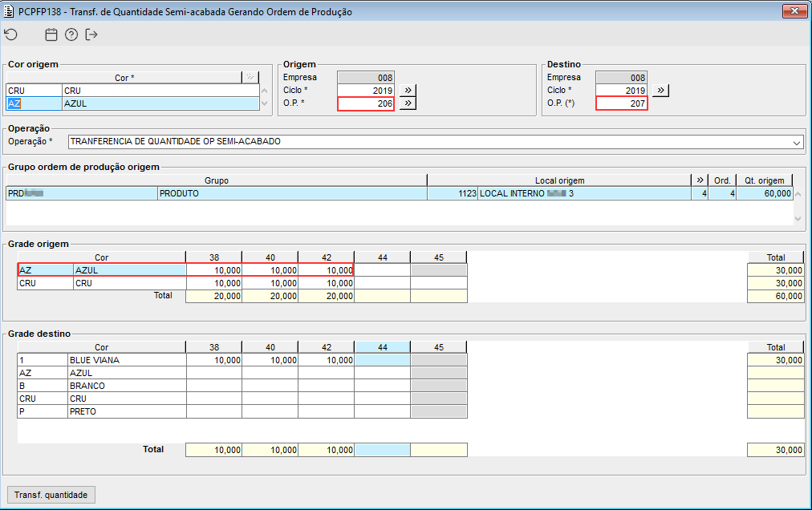Click the refresh/undo toolbar icon
Screen dimensions: 812x510
(11, 34)
